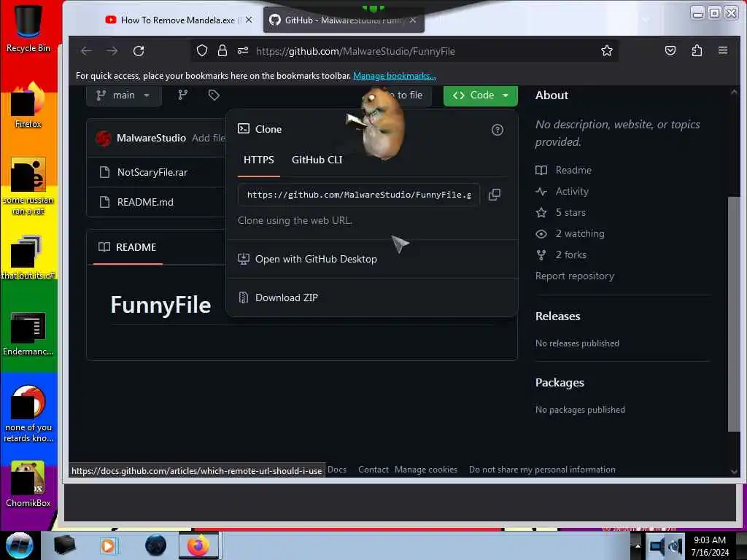Click the Manage bookmarks link
Image resolution: width=747 pixels, height=560 pixels.
395,76
